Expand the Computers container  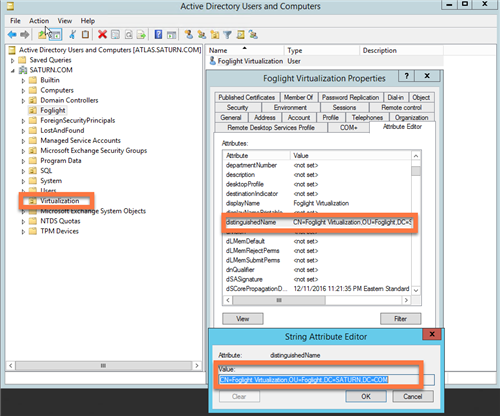23,91
